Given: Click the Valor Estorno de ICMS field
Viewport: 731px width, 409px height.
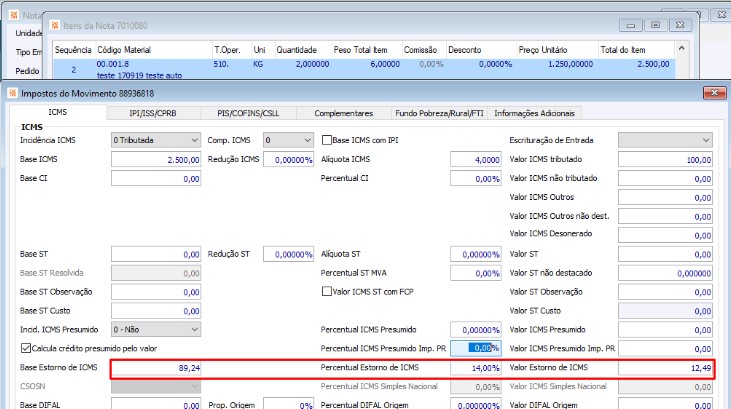Looking at the screenshot, I should 665,368.
